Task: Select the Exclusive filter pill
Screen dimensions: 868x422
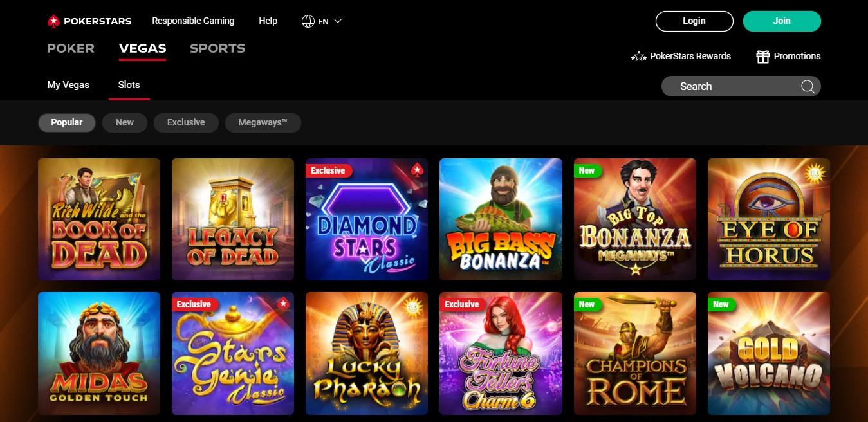Action: click(x=186, y=122)
